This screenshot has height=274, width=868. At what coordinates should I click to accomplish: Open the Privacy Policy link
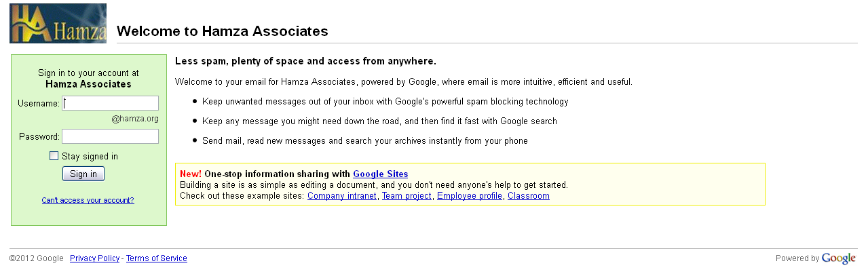(95, 258)
